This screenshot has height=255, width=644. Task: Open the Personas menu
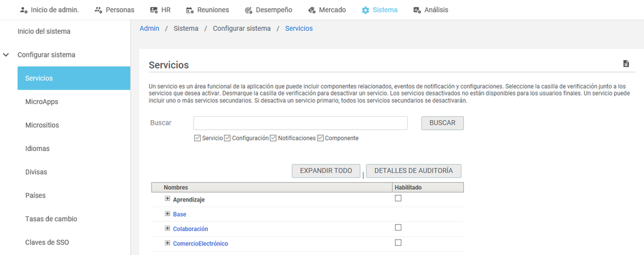[120, 10]
